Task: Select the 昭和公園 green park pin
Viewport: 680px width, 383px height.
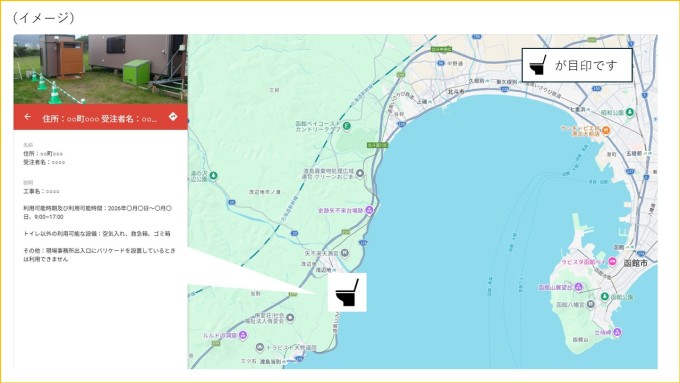Action: pyautogui.click(x=630, y=112)
